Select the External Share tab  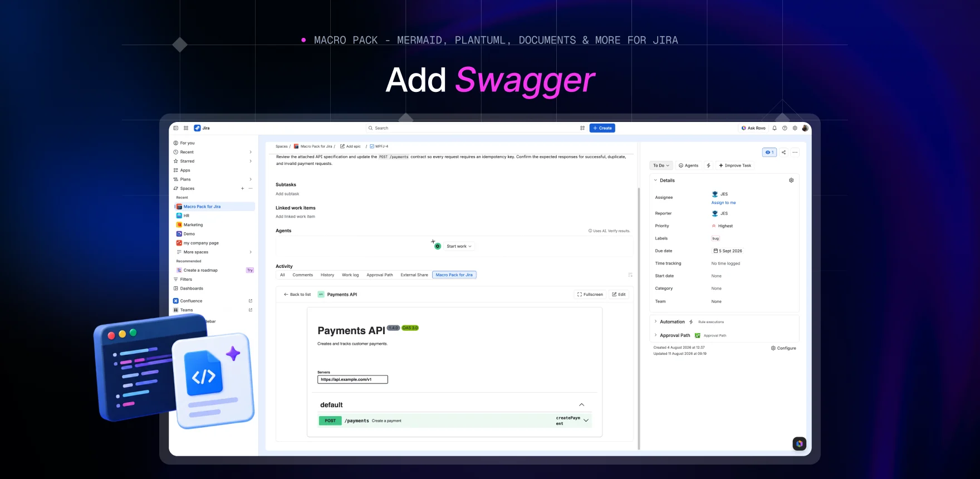414,275
